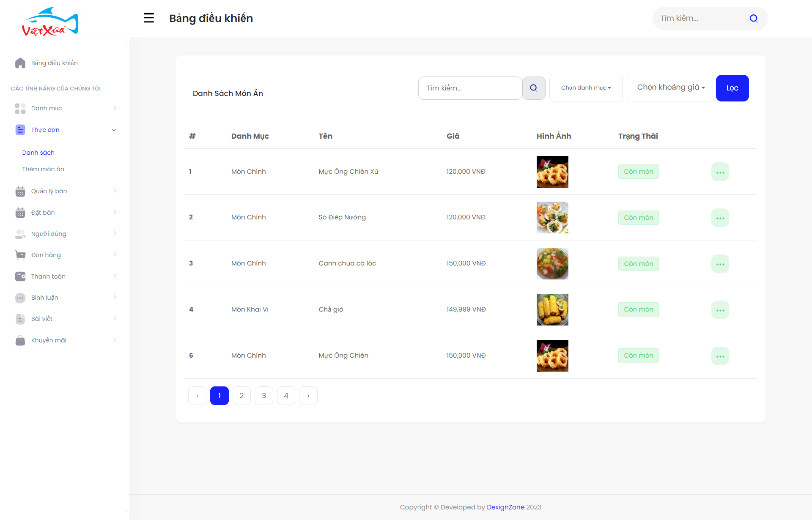Go to pagination page 3

(264, 396)
